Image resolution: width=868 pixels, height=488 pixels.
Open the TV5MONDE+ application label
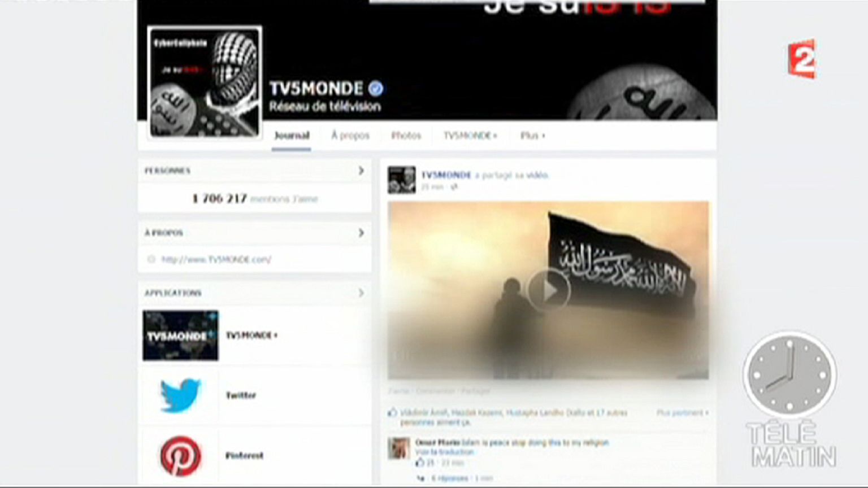point(251,335)
